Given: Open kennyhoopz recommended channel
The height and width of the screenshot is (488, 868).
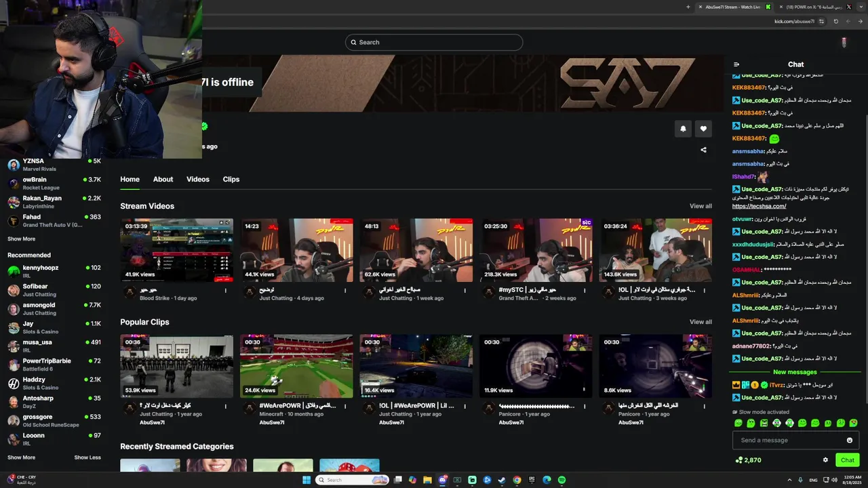Looking at the screenshot, I should click(54, 271).
